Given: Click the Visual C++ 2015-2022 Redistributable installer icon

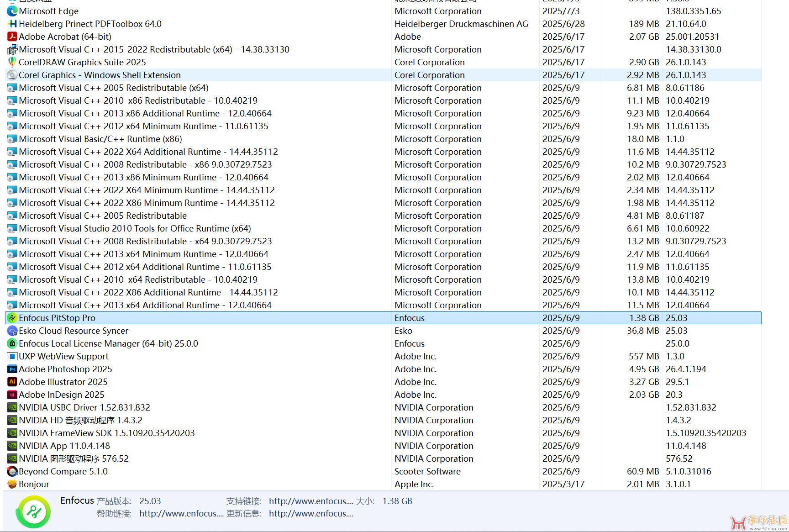Looking at the screenshot, I should click(x=12, y=49).
